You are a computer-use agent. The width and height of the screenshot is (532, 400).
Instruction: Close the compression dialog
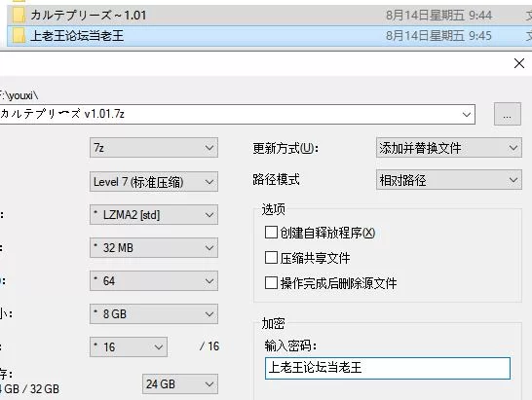pyautogui.click(x=518, y=63)
